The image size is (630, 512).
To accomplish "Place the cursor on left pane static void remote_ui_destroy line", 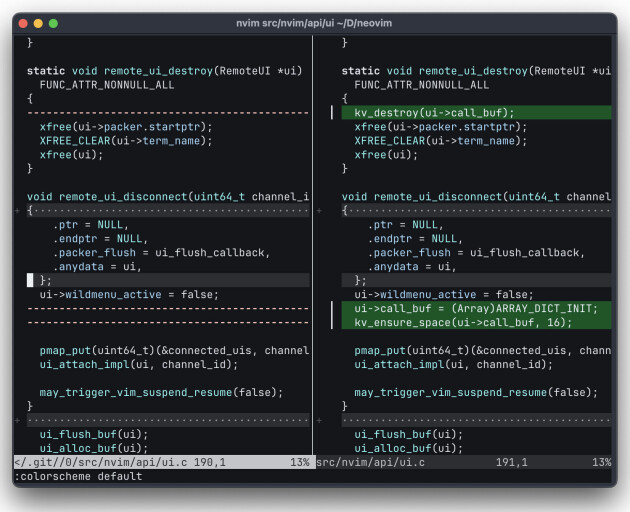I will pyautogui.click(x=164, y=71).
